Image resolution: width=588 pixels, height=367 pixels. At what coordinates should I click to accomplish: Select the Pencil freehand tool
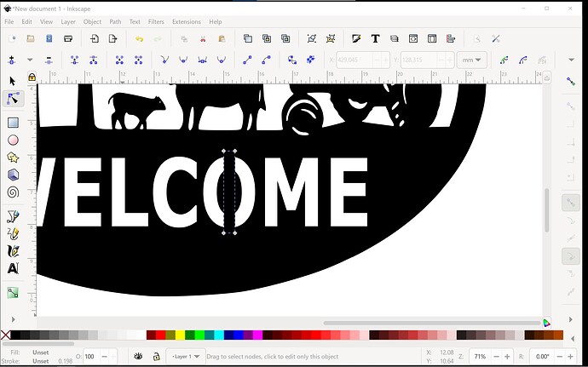tap(13, 234)
